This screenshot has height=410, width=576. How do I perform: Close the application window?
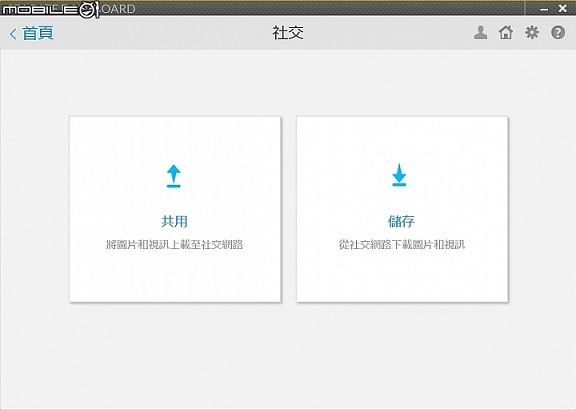(562, 8)
